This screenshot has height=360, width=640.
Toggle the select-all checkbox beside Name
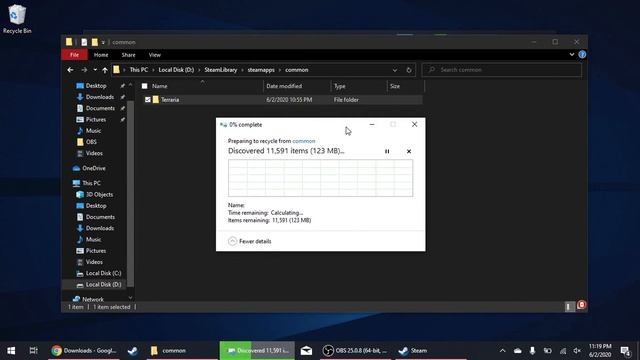pyautogui.click(x=144, y=86)
